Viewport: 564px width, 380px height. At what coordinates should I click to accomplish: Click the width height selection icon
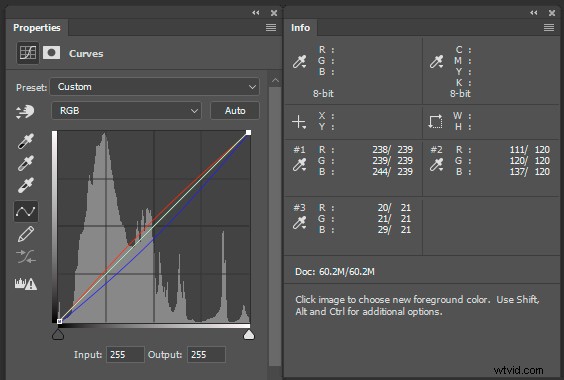[x=436, y=122]
